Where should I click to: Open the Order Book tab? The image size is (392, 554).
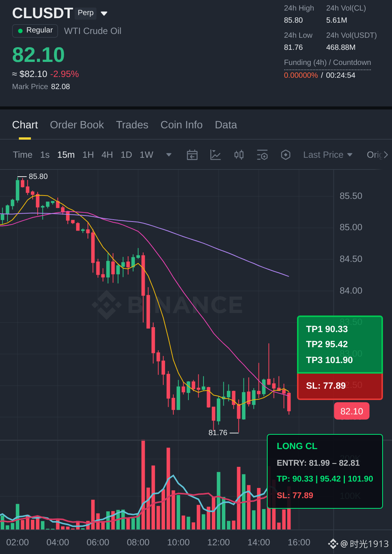(x=77, y=125)
